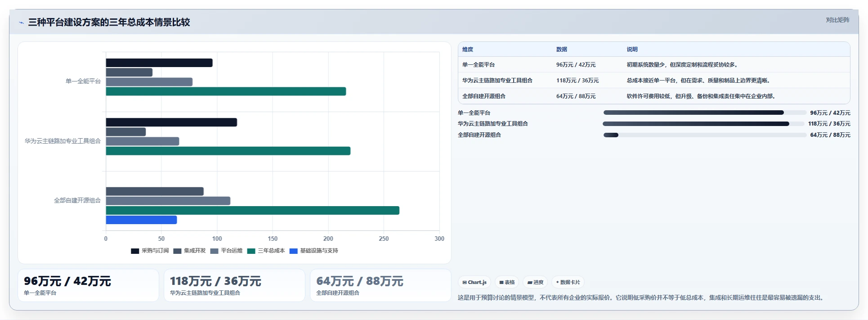Toggle the 采购与订阅 legend item
Viewport: 868px width, 320px height.
[x=150, y=251]
